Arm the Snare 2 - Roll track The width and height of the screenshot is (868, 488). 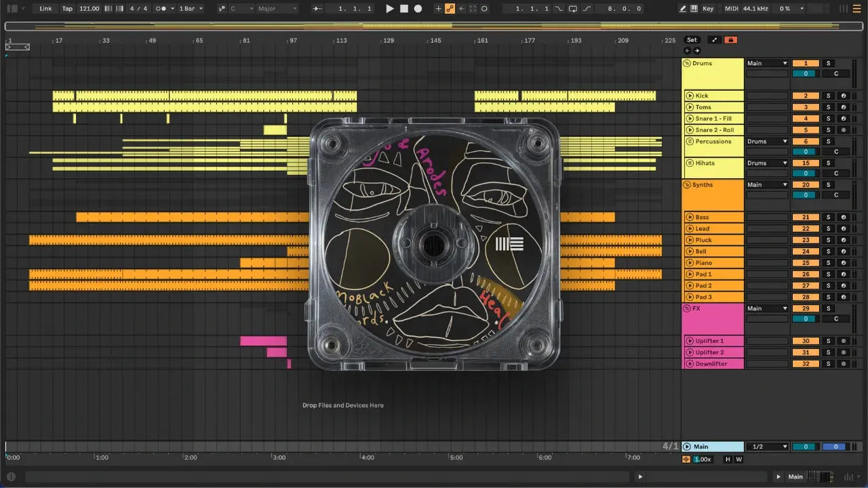tap(843, 130)
